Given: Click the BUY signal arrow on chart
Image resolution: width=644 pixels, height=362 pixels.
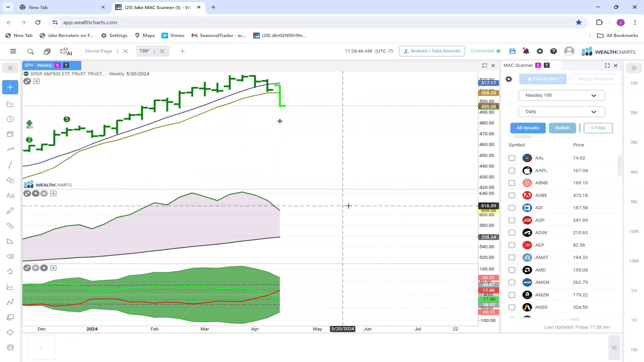Looking at the screenshot, I should tap(29, 124).
